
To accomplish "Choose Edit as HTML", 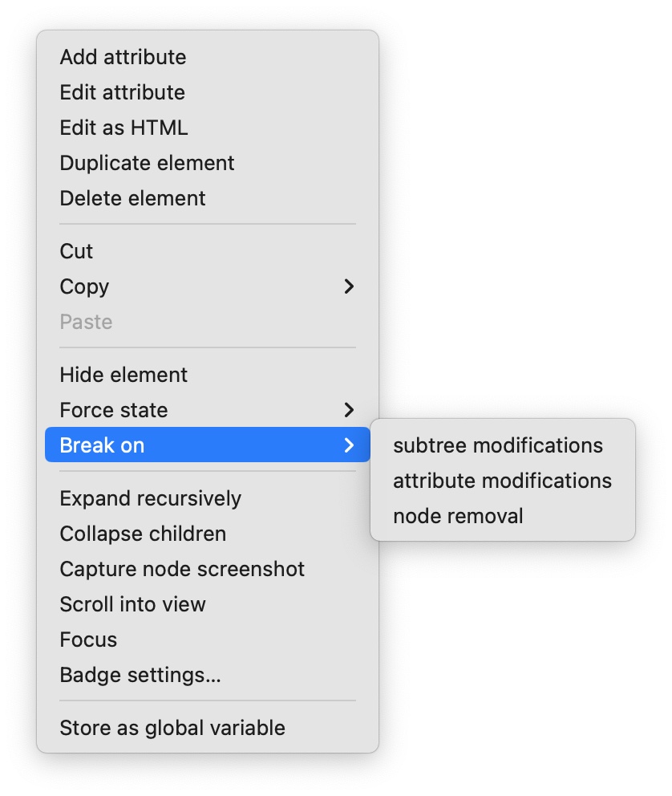I will point(123,128).
